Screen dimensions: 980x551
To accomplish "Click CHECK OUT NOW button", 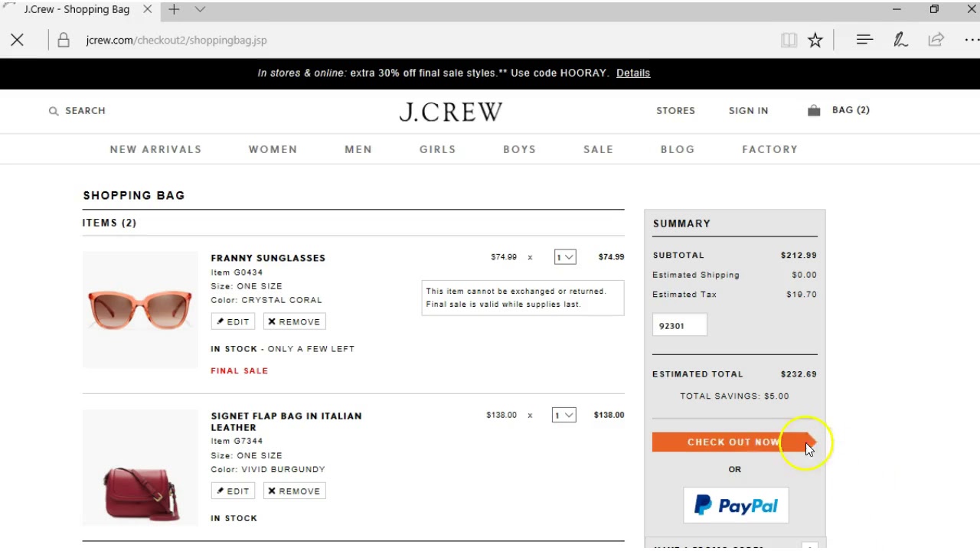I will click(x=734, y=442).
